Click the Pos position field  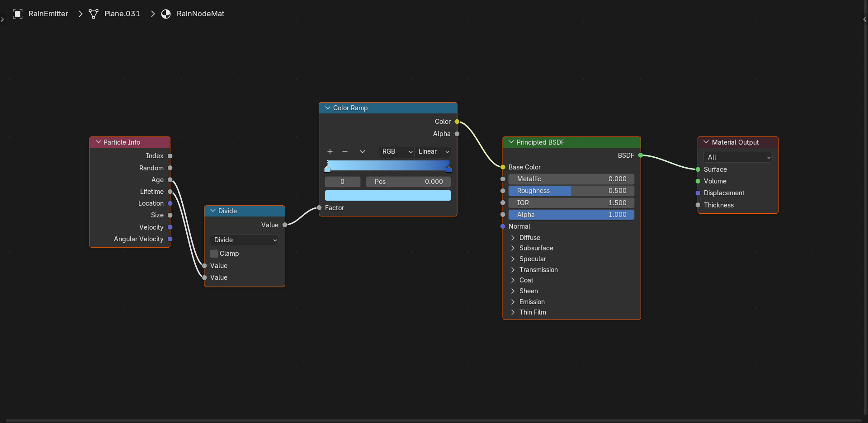pos(408,182)
